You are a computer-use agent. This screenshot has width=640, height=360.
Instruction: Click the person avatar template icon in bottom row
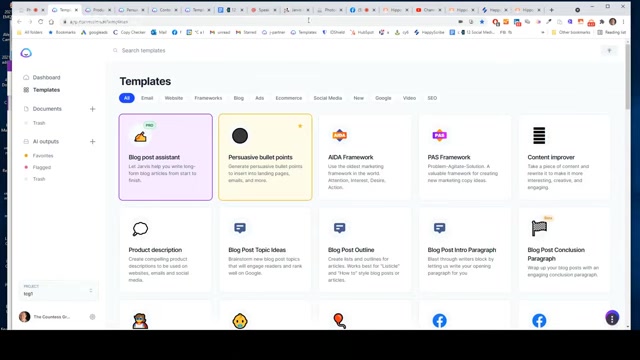(140, 321)
